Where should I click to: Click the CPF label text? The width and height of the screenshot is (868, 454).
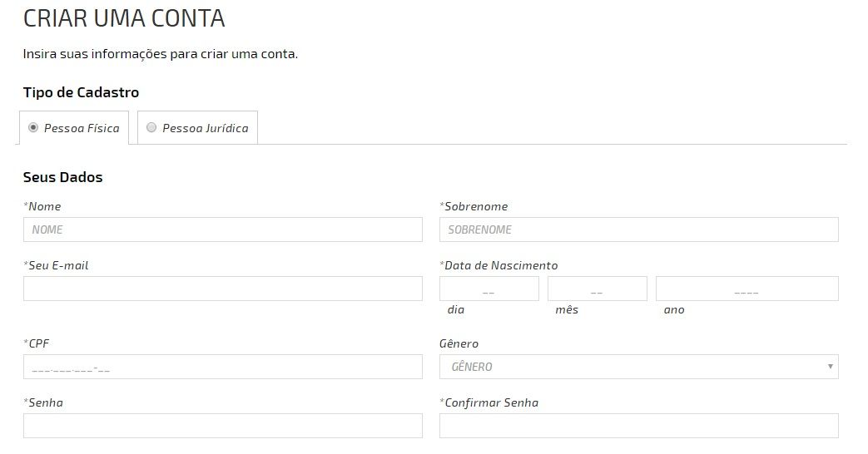[x=40, y=343]
